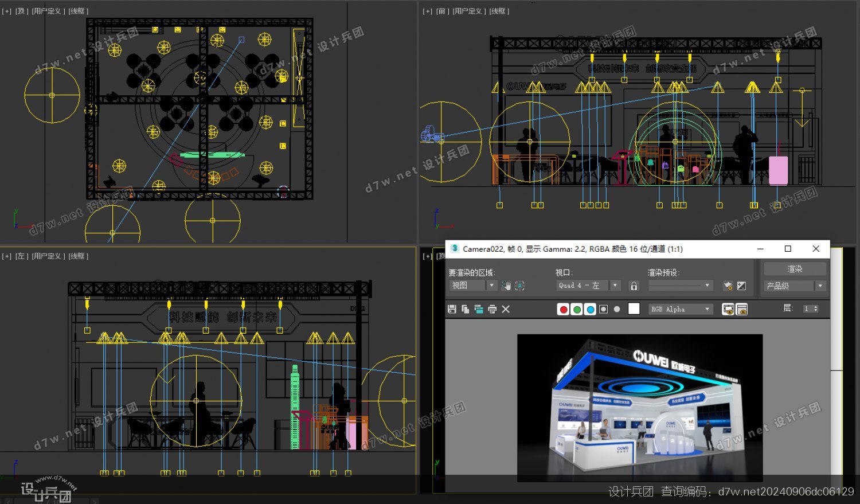The width and height of the screenshot is (860, 504).
Task: Open the top viewport [线框] wireframe menu
Action: pos(79,11)
